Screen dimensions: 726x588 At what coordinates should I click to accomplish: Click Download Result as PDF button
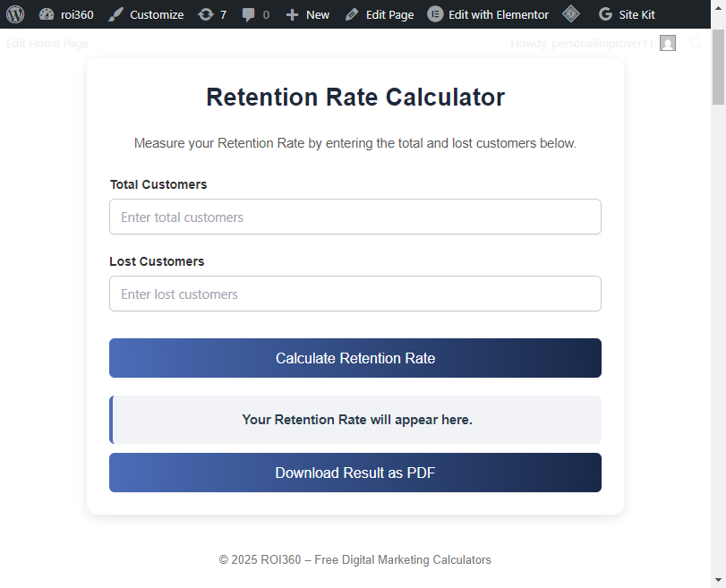[x=355, y=473]
